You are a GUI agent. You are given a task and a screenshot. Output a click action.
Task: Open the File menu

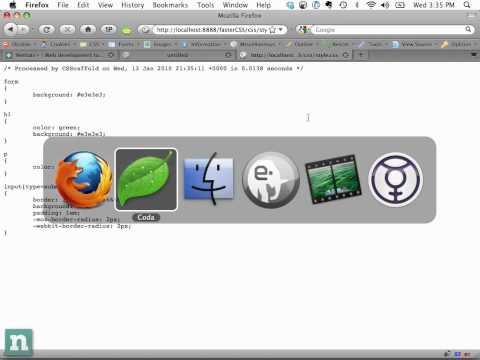[x=63, y=5]
